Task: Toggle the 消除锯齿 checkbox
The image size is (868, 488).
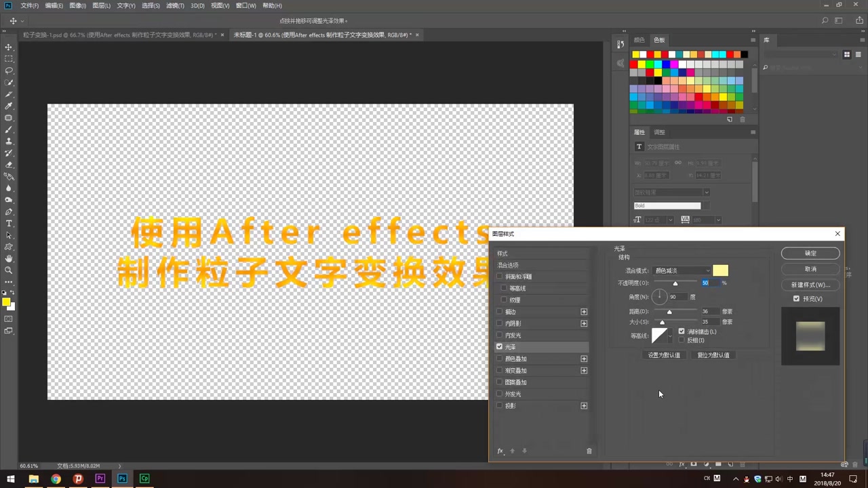Action: point(682,331)
